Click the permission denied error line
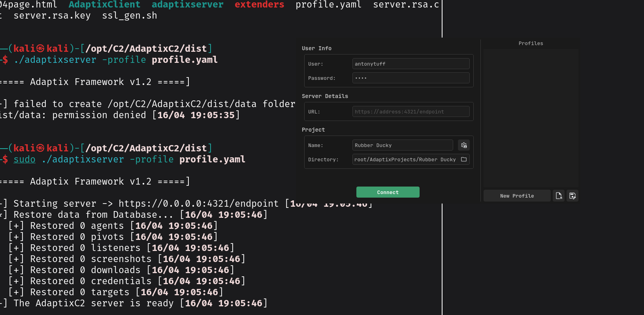The width and height of the screenshot is (644, 315). 119,115
